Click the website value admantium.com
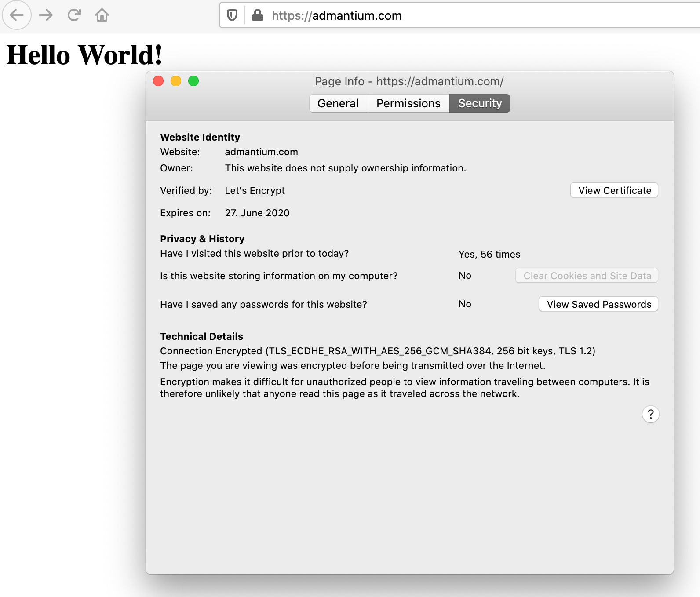 pos(262,152)
